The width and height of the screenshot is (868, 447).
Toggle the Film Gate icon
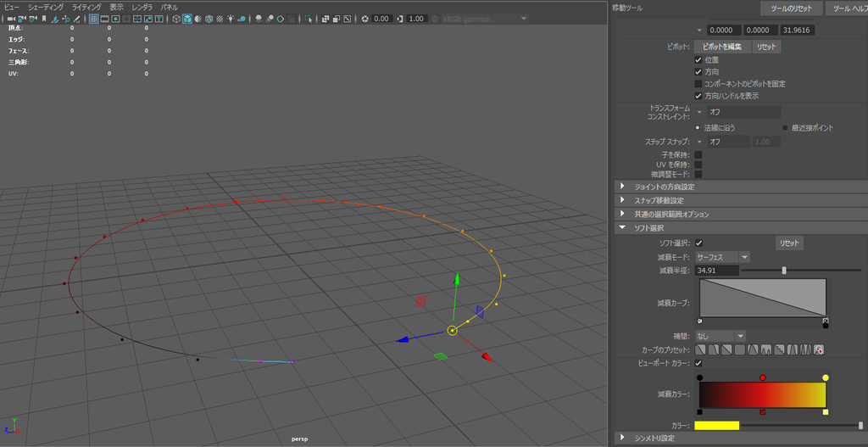tap(104, 19)
